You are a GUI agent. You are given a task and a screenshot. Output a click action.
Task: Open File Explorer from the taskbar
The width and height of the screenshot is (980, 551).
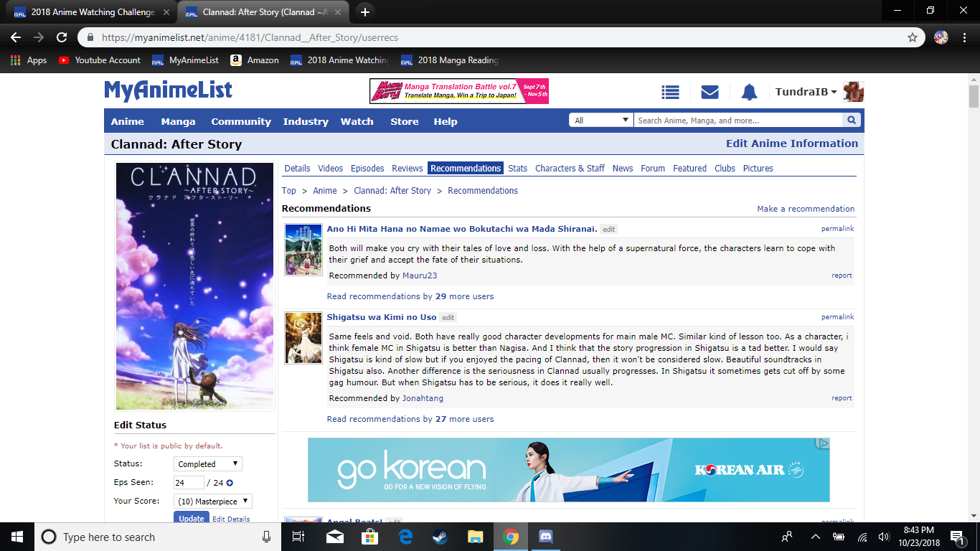475,537
